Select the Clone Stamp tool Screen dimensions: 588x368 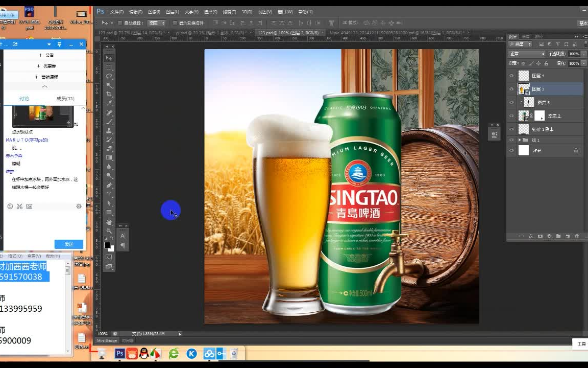point(109,131)
